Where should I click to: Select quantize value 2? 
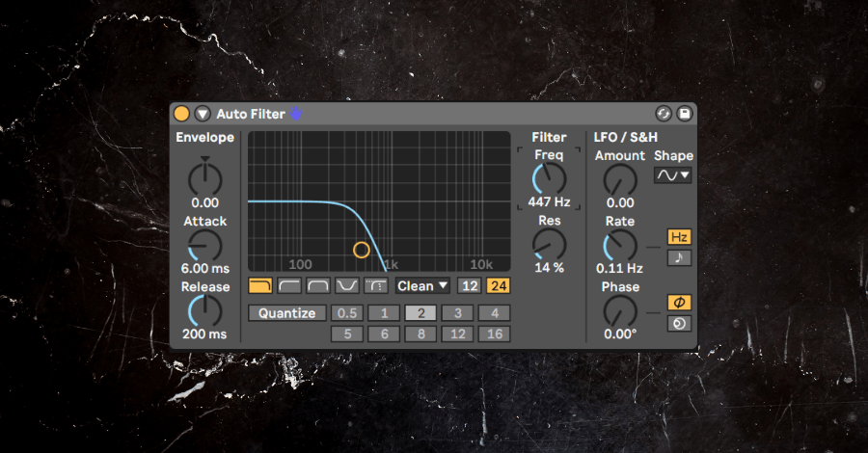(x=420, y=313)
